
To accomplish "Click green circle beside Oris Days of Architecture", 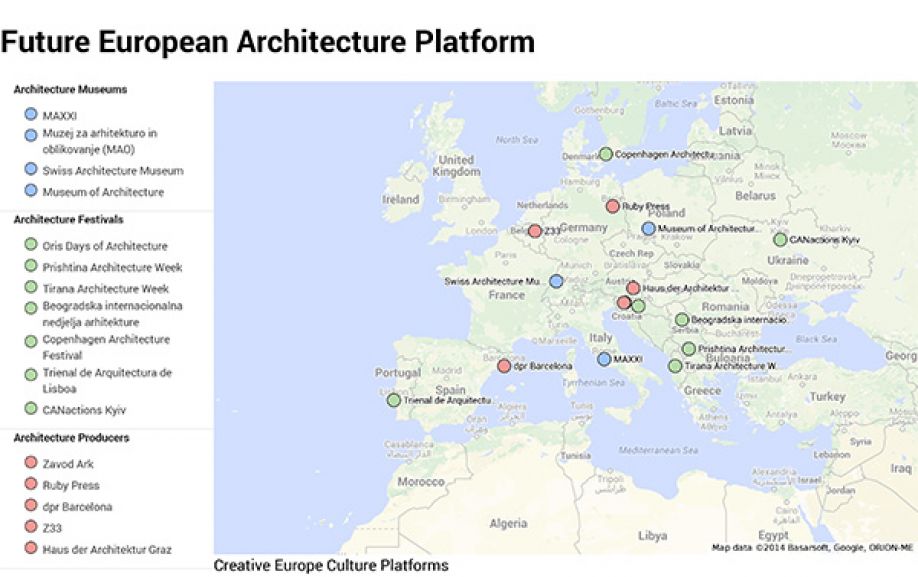I will [31, 244].
